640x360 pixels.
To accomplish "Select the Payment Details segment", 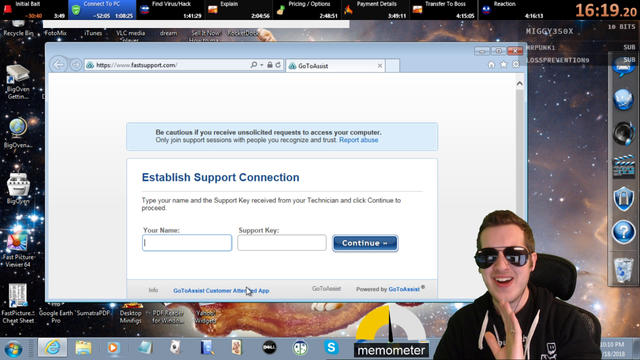I will click(374, 10).
